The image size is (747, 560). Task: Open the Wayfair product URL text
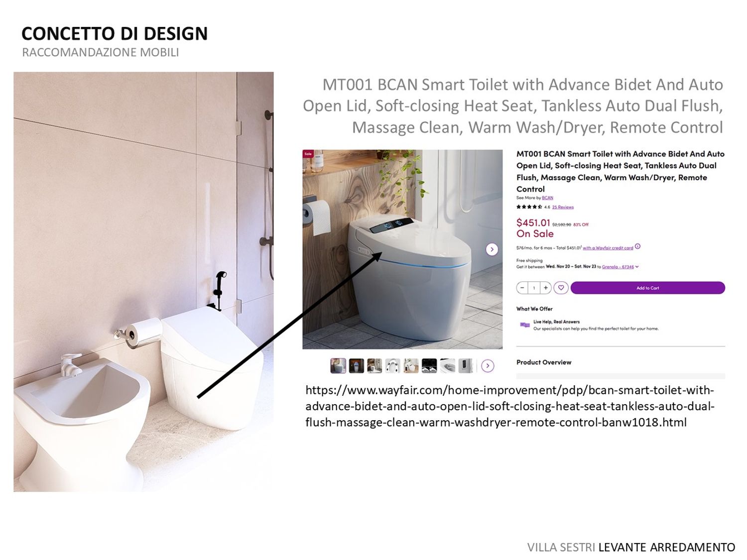coord(510,406)
